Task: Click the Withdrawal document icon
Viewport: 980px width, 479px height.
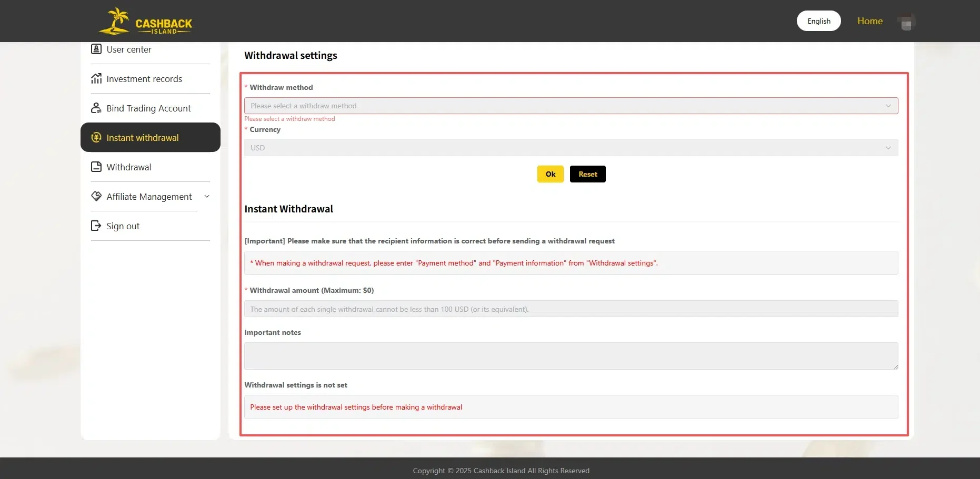Action: pyautogui.click(x=96, y=167)
